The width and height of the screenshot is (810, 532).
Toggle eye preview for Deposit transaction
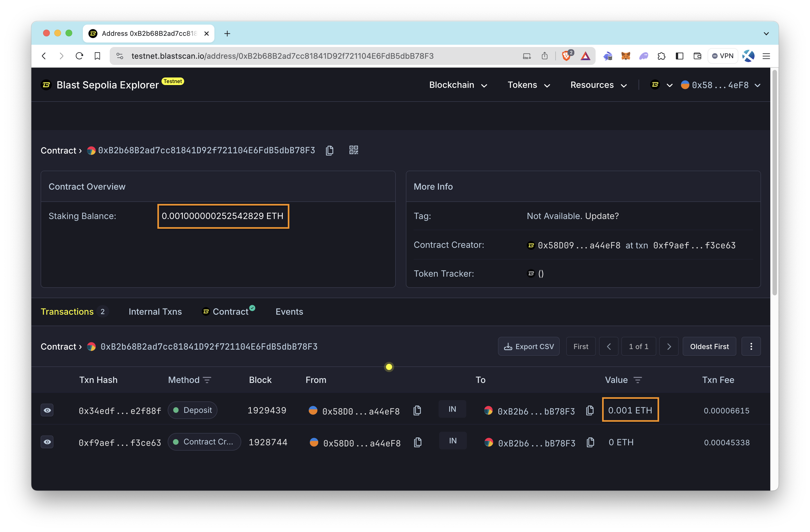coord(47,410)
